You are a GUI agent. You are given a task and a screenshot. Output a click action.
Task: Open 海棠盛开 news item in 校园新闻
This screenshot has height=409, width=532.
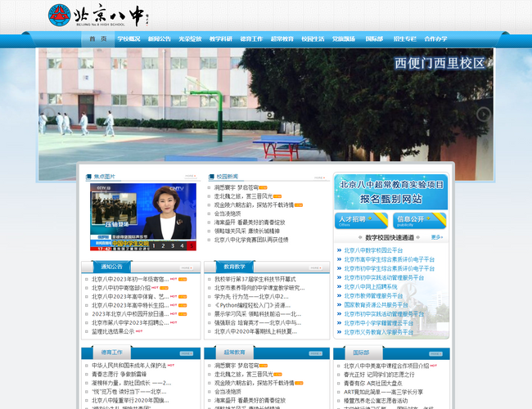[x=250, y=222]
